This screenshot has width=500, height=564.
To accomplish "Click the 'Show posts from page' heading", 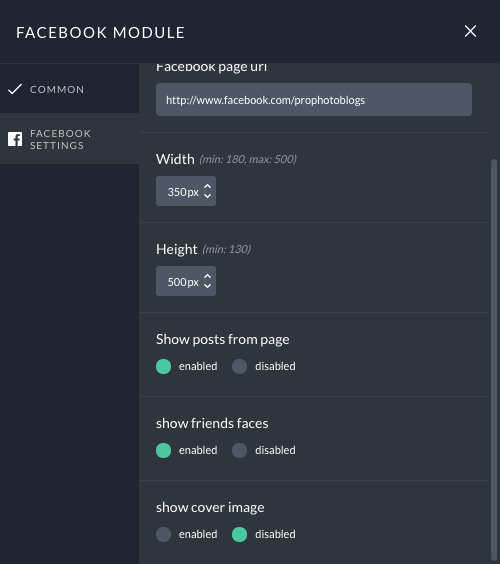I will [223, 340].
